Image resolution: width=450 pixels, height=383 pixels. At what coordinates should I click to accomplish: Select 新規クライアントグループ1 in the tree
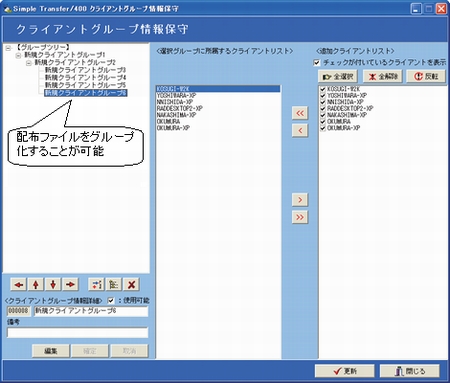[65, 55]
